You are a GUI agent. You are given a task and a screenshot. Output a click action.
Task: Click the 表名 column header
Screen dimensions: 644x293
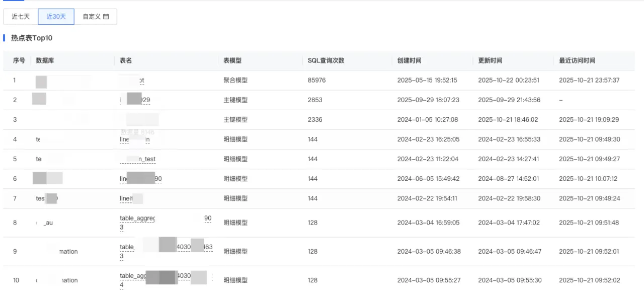click(x=126, y=61)
